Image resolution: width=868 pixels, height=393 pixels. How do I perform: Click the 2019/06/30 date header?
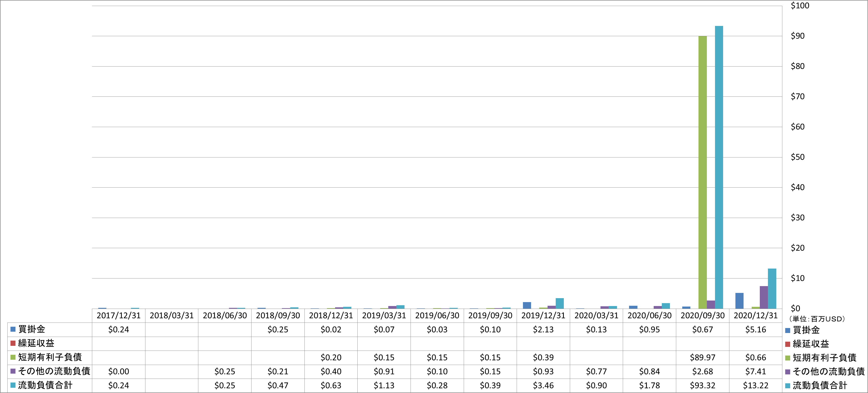click(x=437, y=315)
